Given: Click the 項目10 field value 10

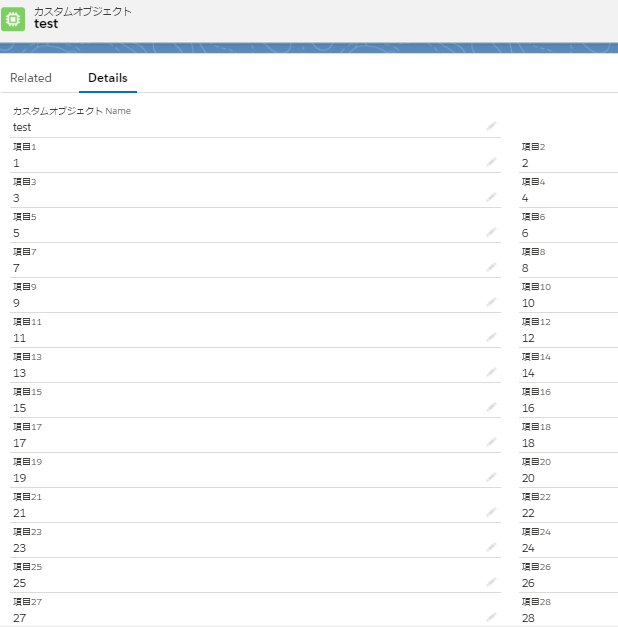Looking at the screenshot, I should pos(528,303).
